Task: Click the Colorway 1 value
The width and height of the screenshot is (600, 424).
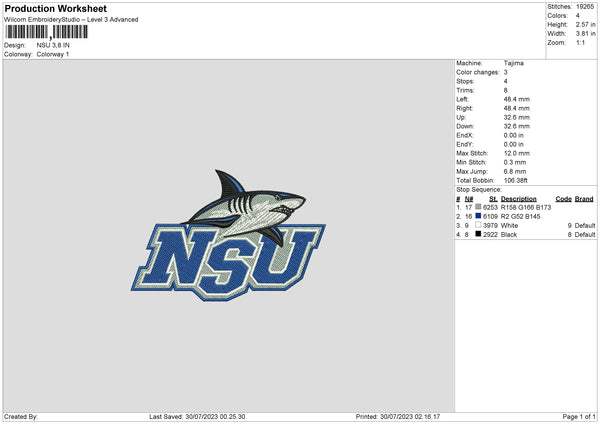Action: [x=53, y=54]
